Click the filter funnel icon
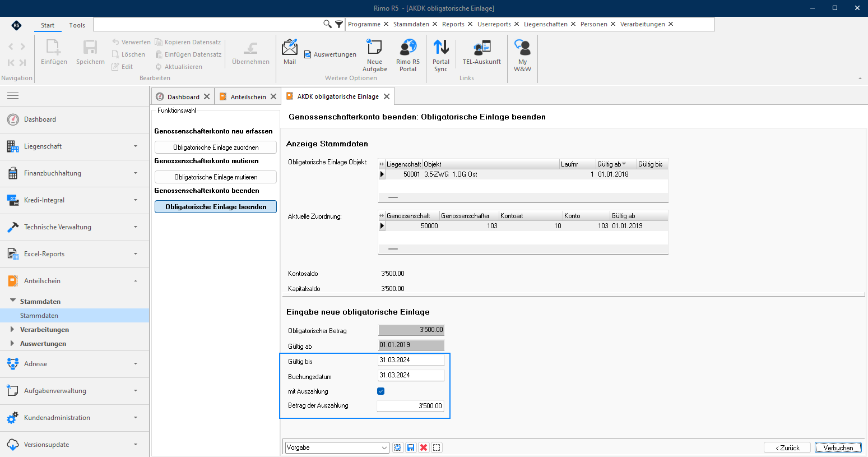 (339, 24)
